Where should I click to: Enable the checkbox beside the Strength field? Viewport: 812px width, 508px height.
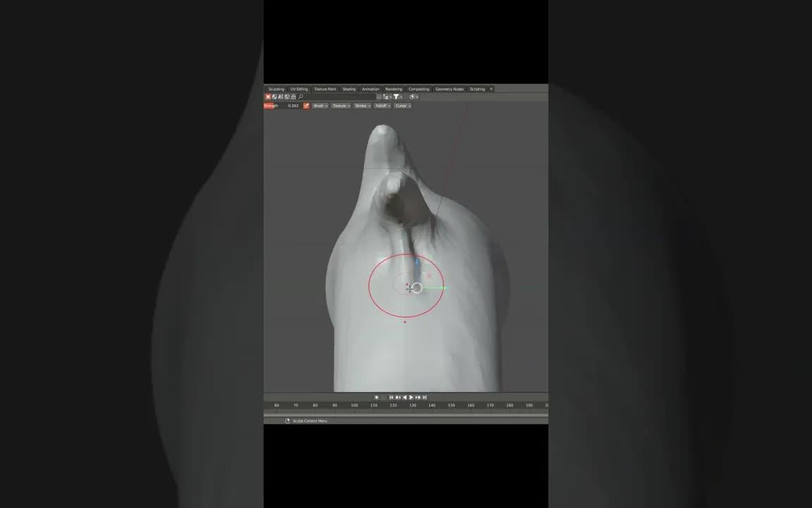click(306, 106)
